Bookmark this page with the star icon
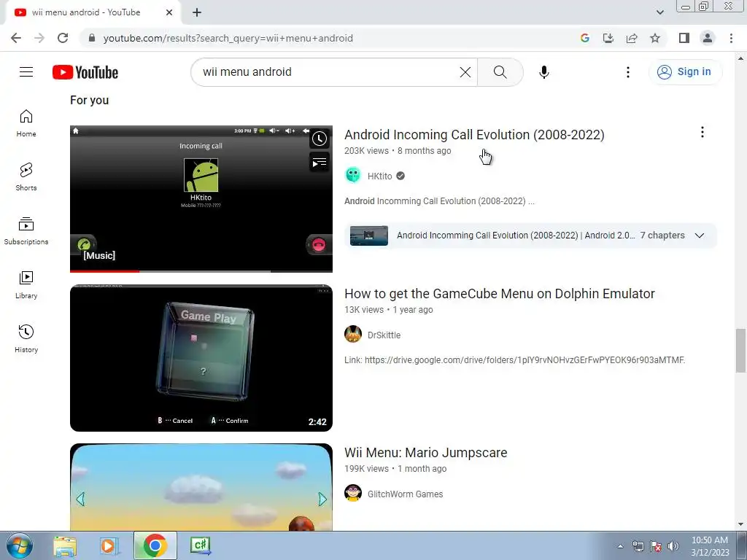The image size is (747, 560). tap(655, 38)
